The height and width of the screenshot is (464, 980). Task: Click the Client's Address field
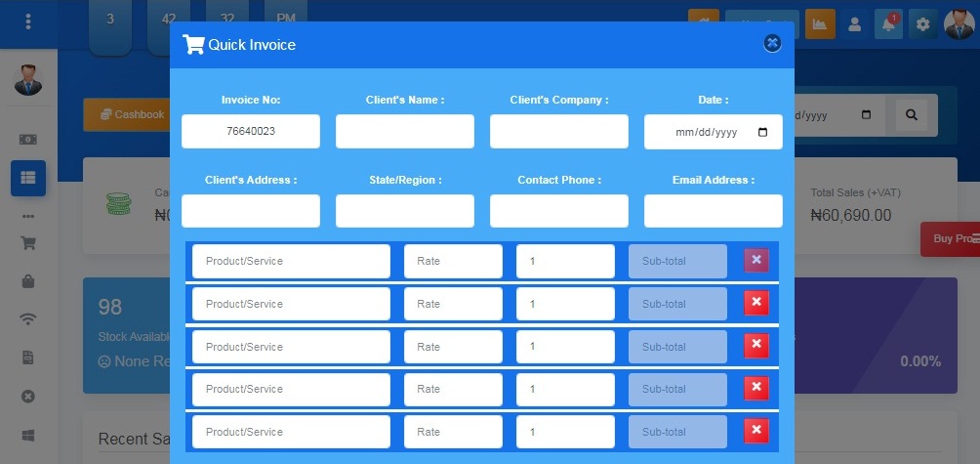[x=251, y=211]
